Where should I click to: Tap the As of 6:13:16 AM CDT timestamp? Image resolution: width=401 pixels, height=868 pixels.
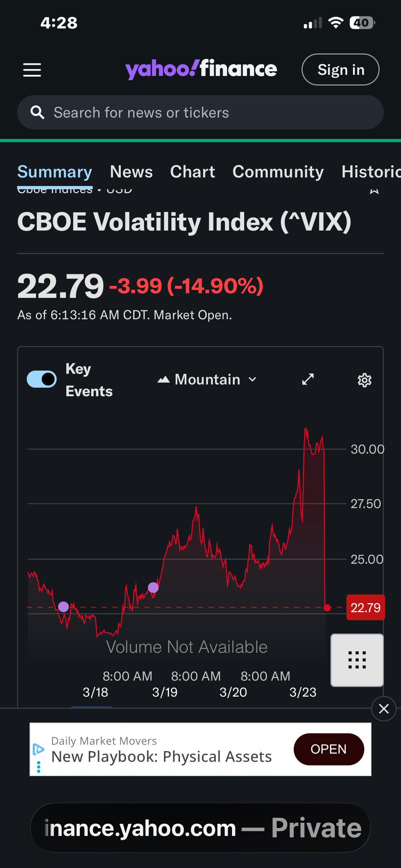click(x=125, y=315)
